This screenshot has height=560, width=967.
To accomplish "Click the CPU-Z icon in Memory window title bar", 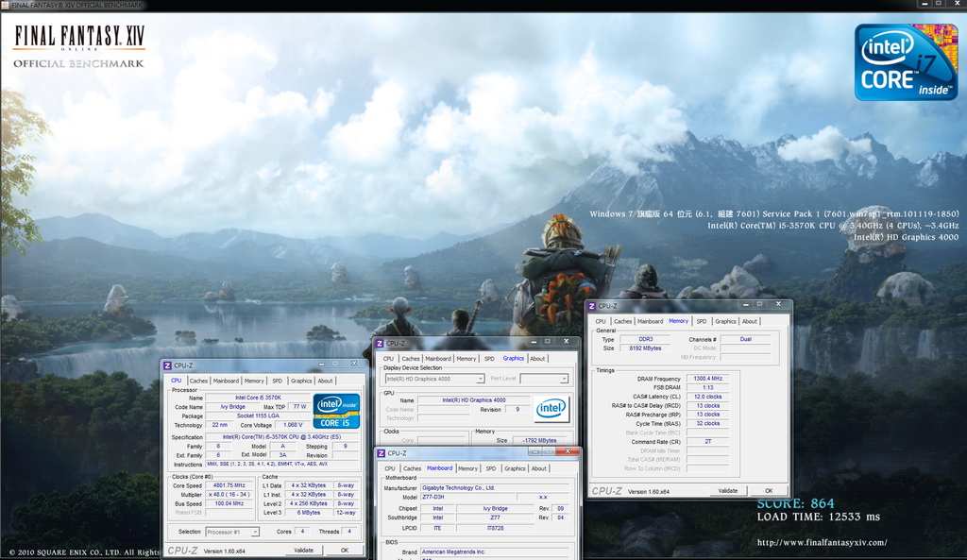I will 592,306.
